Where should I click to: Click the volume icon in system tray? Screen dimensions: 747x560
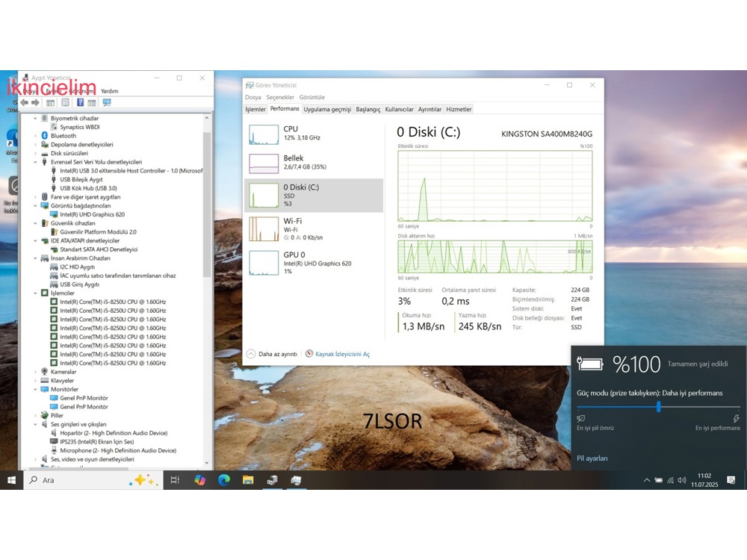tap(682, 480)
